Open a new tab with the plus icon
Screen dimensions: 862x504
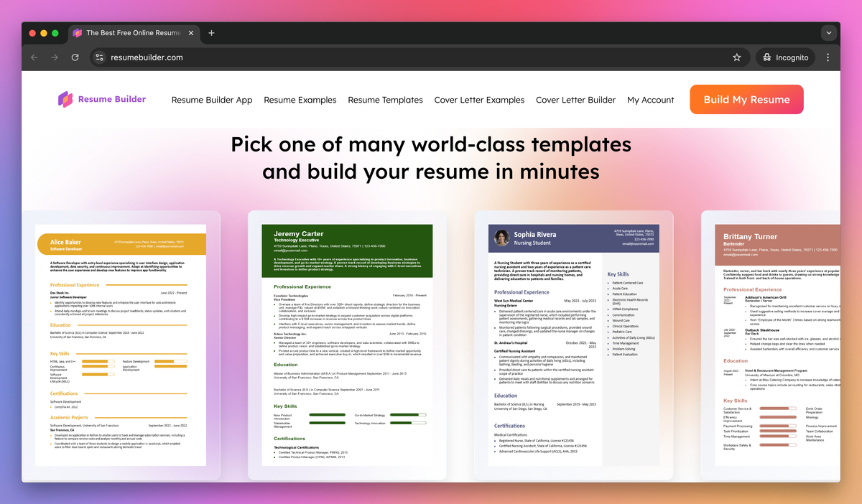click(x=211, y=33)
